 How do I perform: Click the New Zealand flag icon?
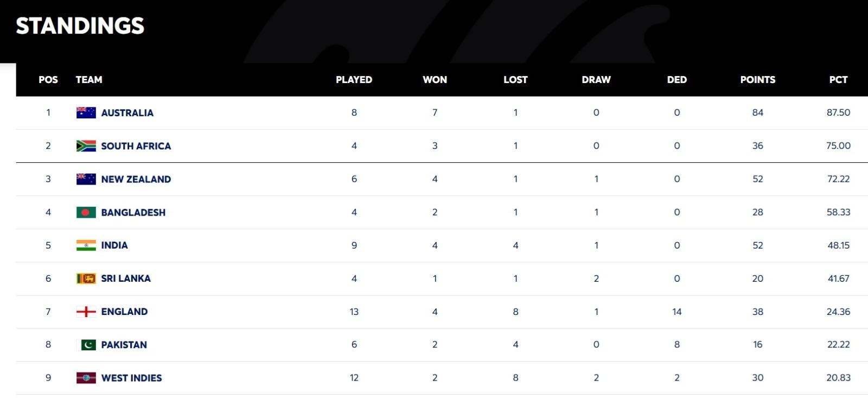tap(86, 179)
